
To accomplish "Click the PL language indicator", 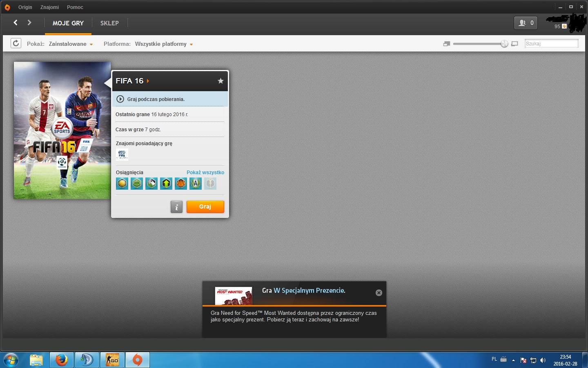I will click(494, 359).
